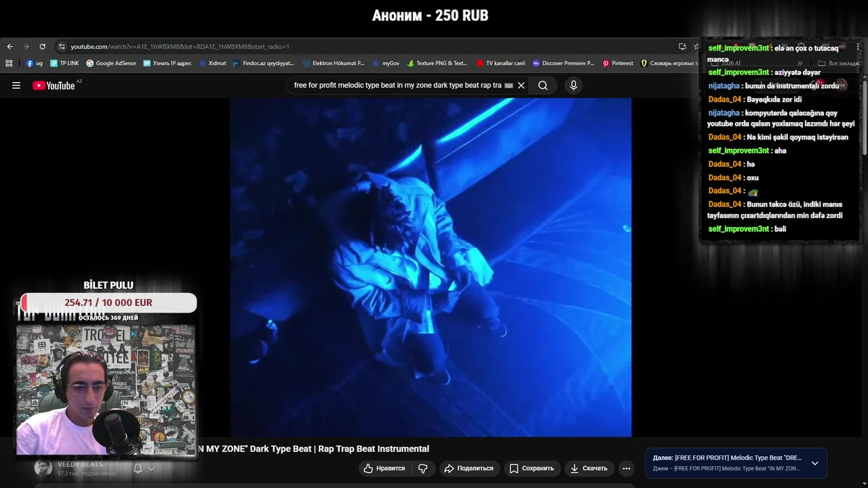
Task: Open the TP LINK bookmark
Action: coord(64,63)
